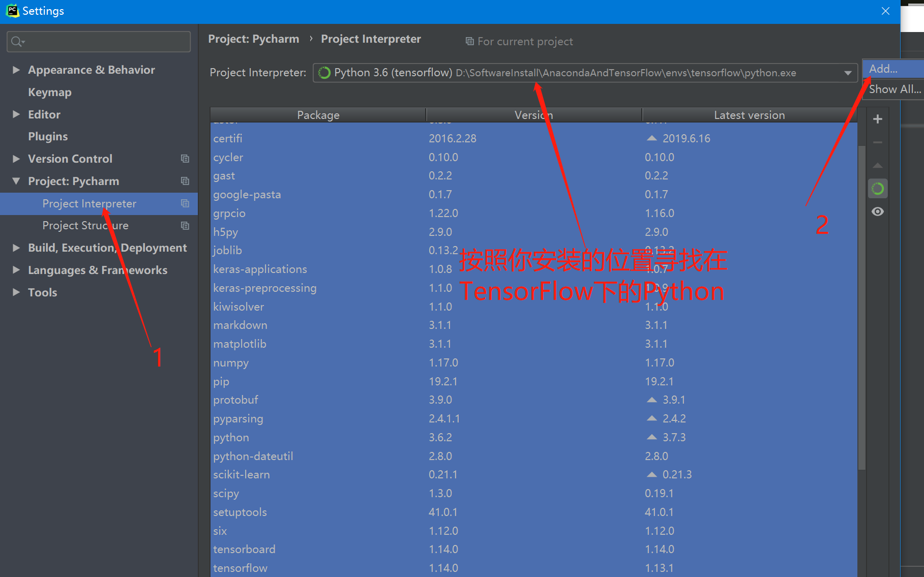Screen dimensions: 924x577
Task: Click the upgrade arrow beside certifi 2019.6.16
Action: (651, 138)
